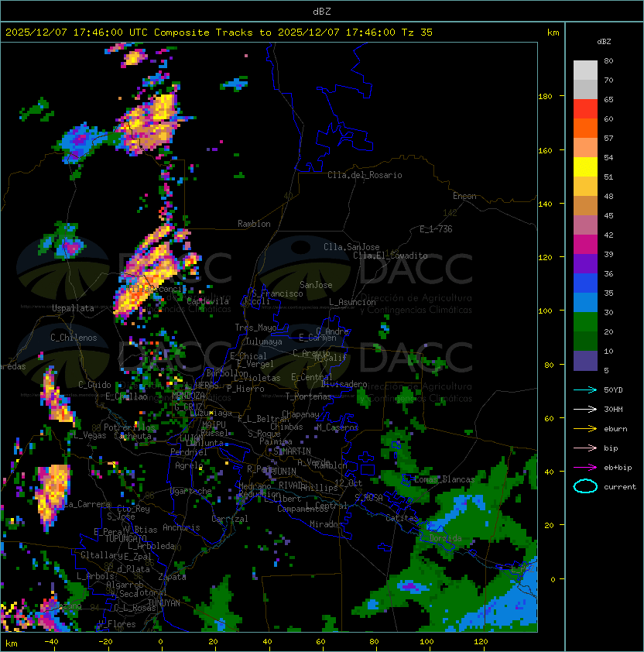Click the S_ROSA label on the map

click(x=368, y=498)
